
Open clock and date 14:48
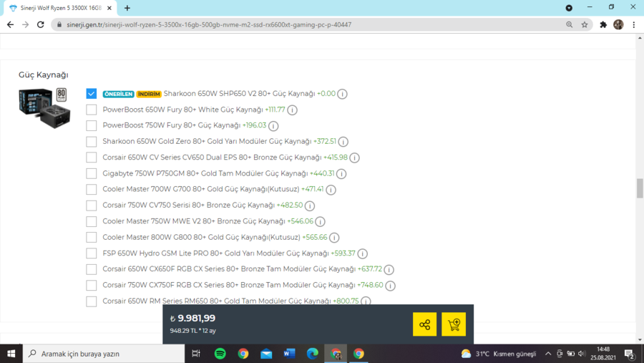(x=603, y=354)
